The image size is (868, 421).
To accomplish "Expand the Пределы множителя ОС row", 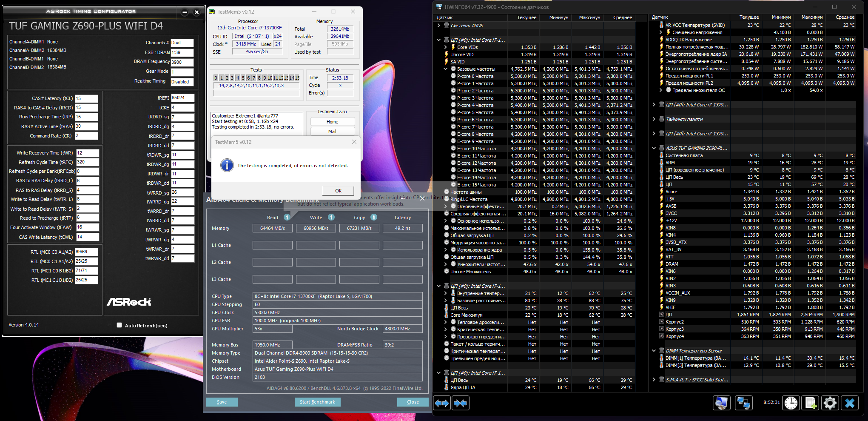I will tap(661, 90).
